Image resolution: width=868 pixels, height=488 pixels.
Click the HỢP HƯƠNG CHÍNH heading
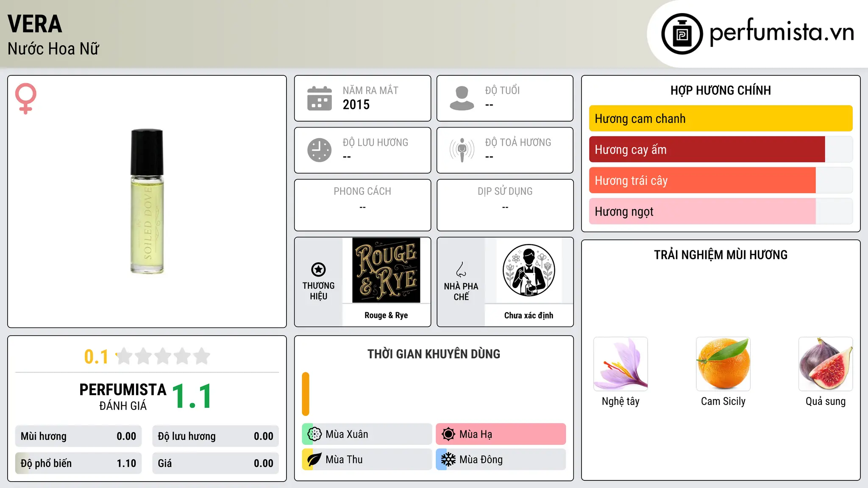(x=721, y=90)
